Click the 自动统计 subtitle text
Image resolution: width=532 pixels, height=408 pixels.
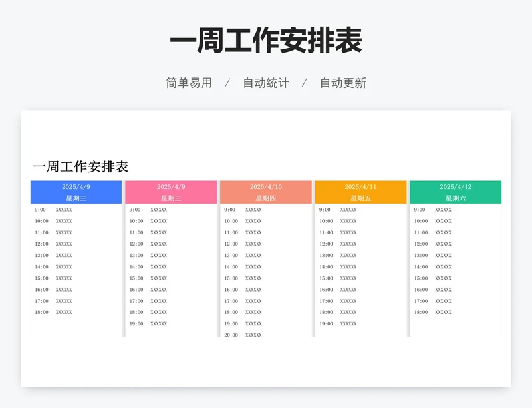(266, 83)
